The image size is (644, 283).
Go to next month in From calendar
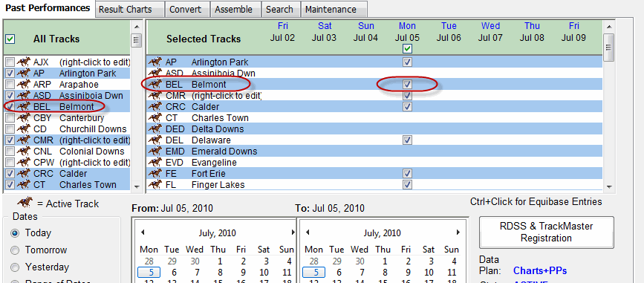[x=293, y=232]
